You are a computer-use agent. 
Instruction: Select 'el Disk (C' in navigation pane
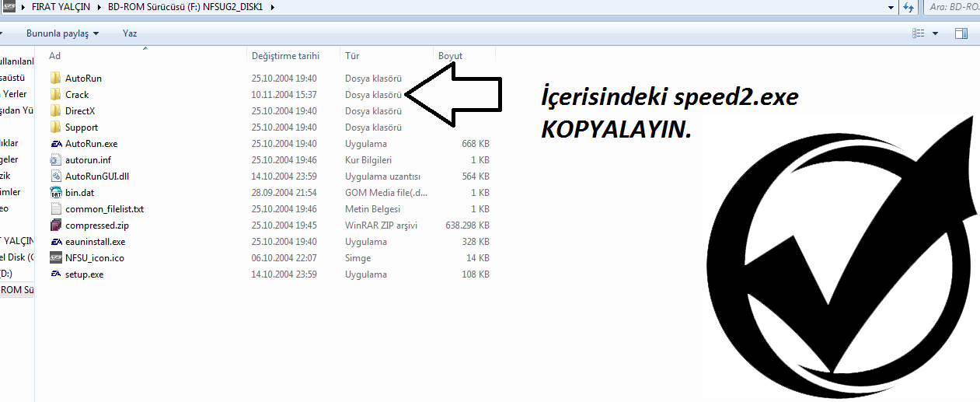[x=17, y=257]
